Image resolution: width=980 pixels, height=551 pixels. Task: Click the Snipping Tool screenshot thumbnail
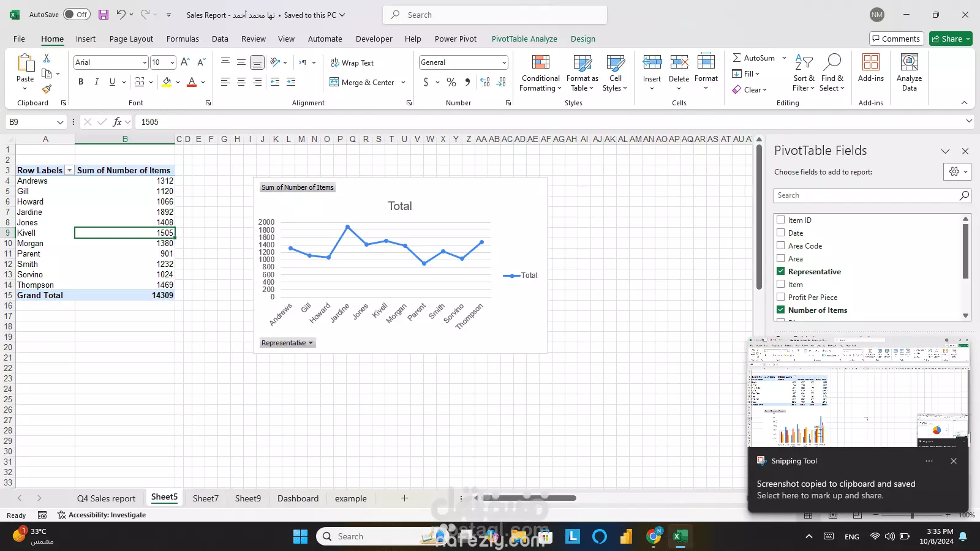(858, 392)
